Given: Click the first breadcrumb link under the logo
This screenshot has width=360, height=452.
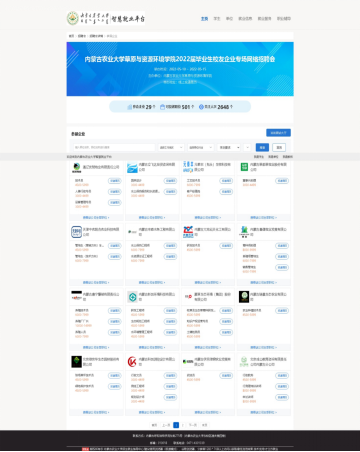Looking at the screenshot, I should pyautogui.click(x=71, y=36).
